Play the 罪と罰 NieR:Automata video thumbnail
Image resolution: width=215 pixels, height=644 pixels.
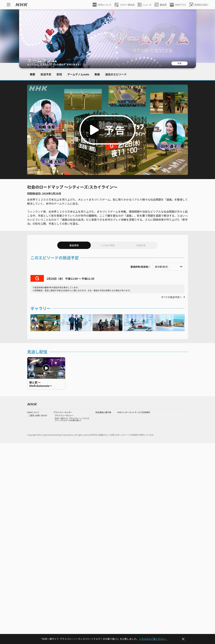coord(46,368)
